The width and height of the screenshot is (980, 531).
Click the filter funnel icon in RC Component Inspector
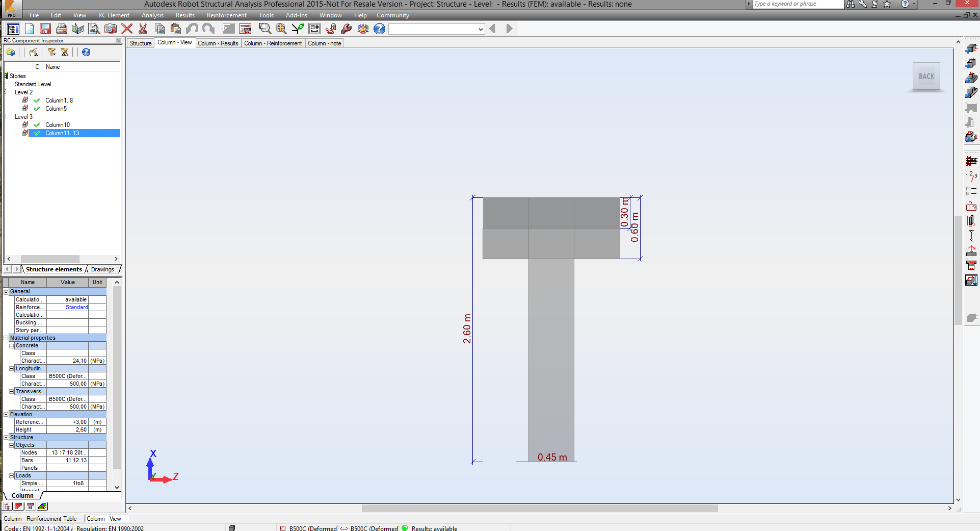tap(51, 52)
